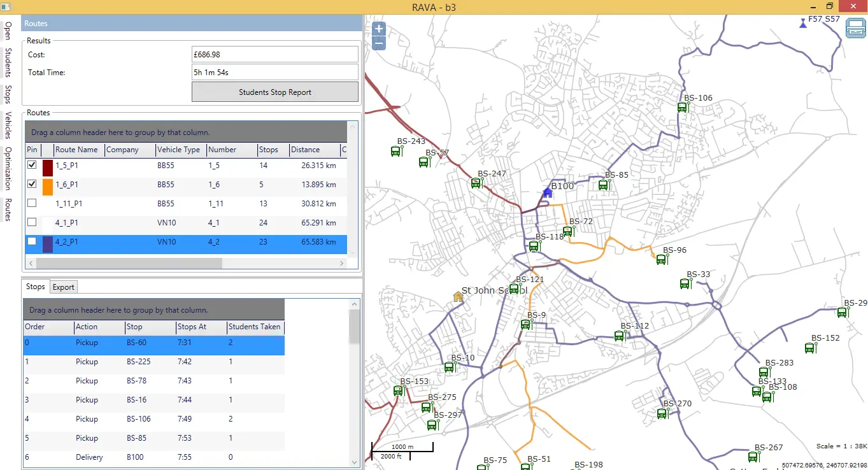
Task: Click bus stop icon BS-112
Action: pos(619,336)
